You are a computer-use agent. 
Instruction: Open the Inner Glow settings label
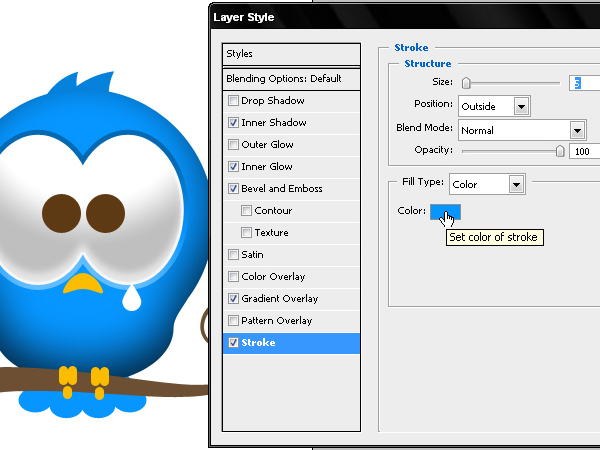click(267, 166)
